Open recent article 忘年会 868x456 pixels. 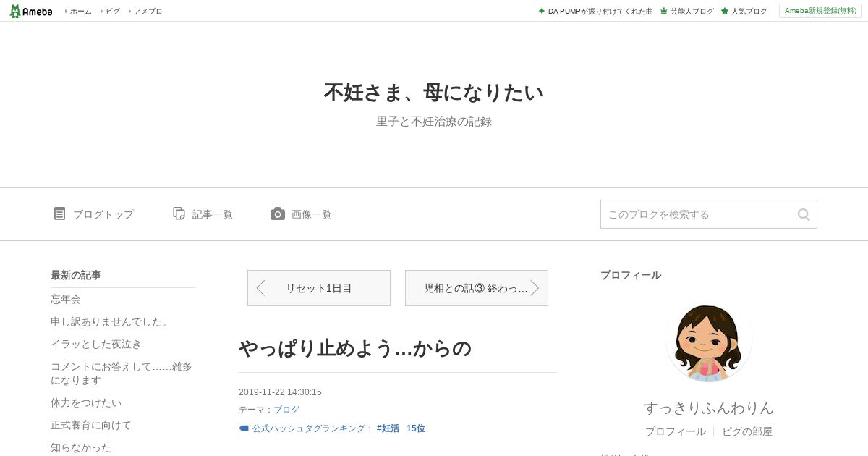66,299
